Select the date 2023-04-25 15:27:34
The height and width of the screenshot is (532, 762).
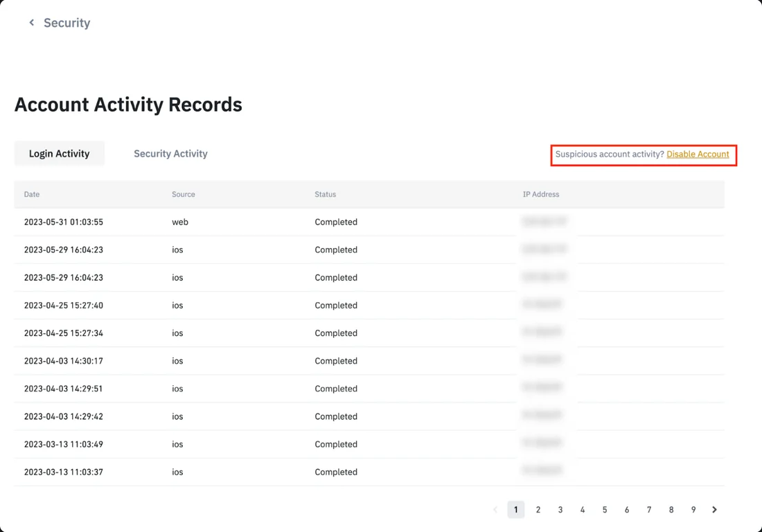click(x=64, y=333)
